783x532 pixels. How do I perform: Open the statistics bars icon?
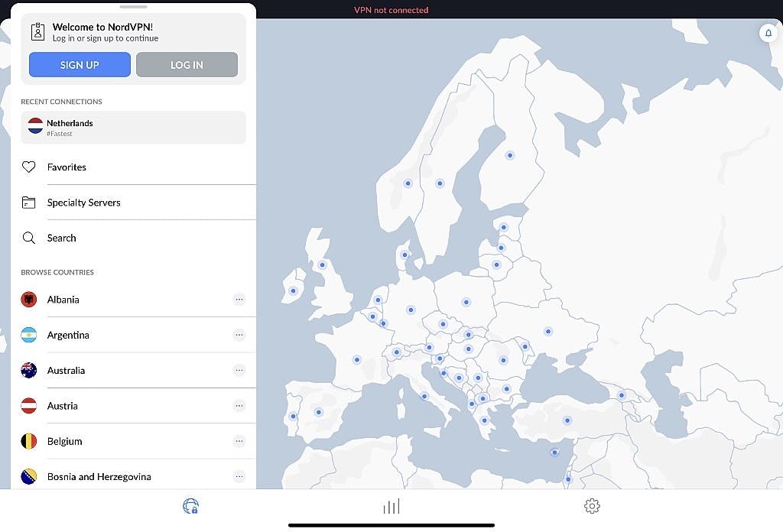(x=391, y=506)
